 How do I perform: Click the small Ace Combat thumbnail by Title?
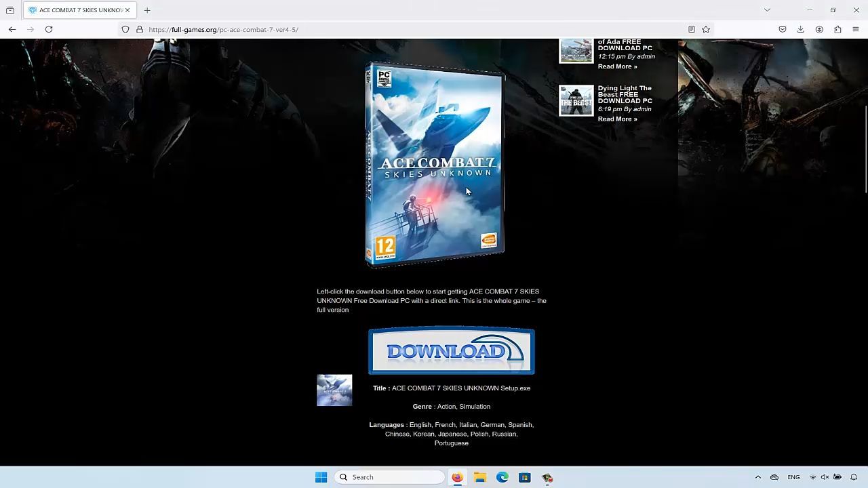[334, 390]
